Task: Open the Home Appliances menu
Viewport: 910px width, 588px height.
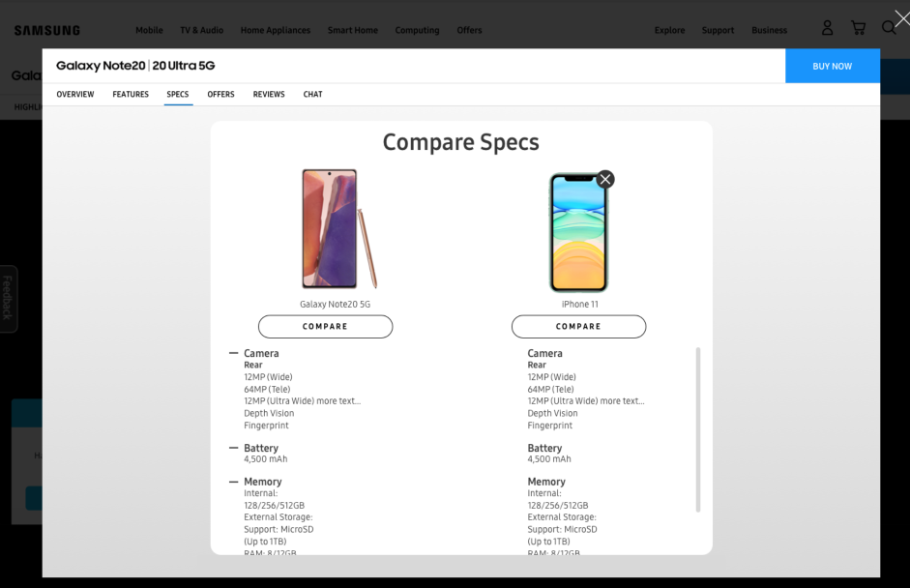Action: pyautogui.click(x=276, y=30)
